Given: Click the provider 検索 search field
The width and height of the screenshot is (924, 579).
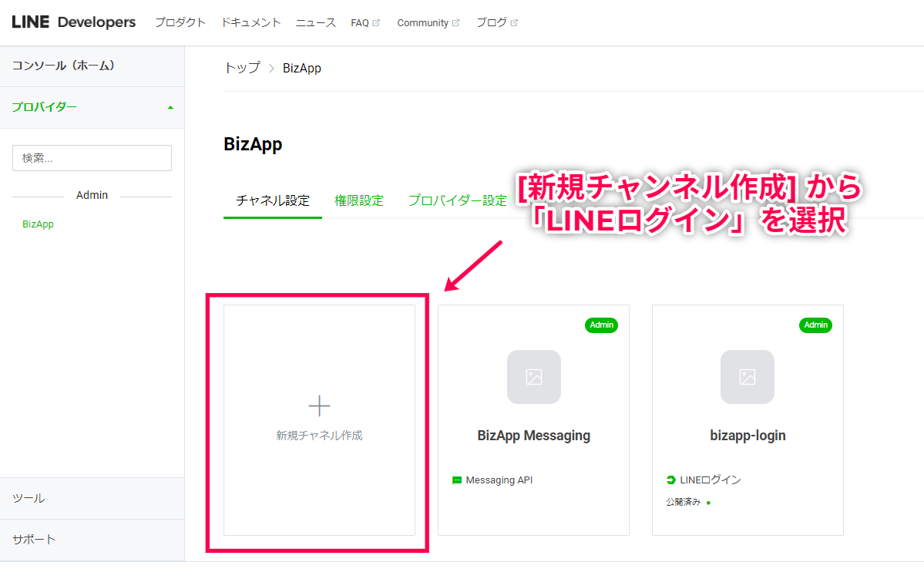Looking at the screenshot, I should [x=92, y=158].
